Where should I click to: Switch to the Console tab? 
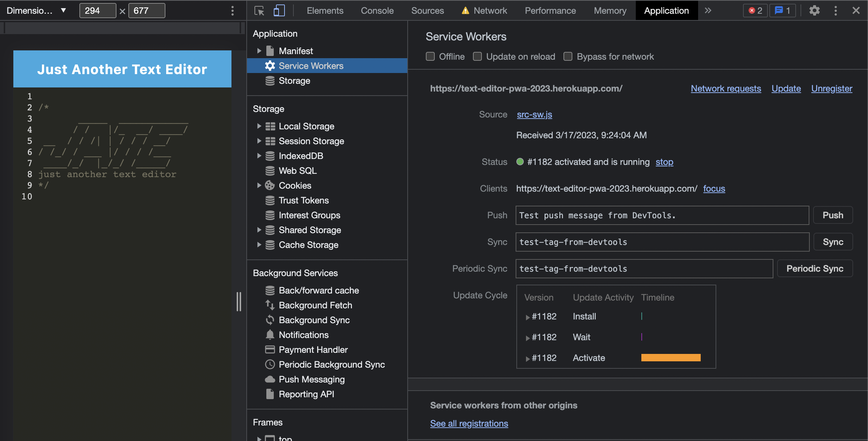click(377, 11)
